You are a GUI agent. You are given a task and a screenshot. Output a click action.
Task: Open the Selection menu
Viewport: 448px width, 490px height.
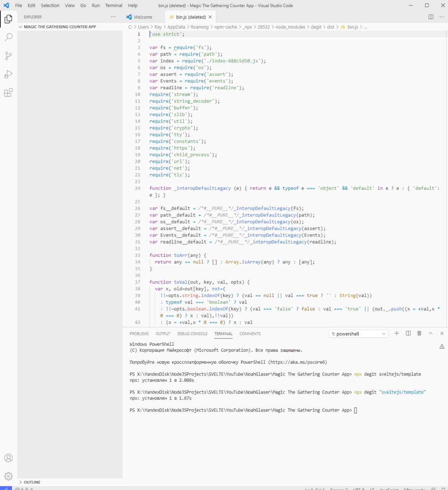[50, 5]
